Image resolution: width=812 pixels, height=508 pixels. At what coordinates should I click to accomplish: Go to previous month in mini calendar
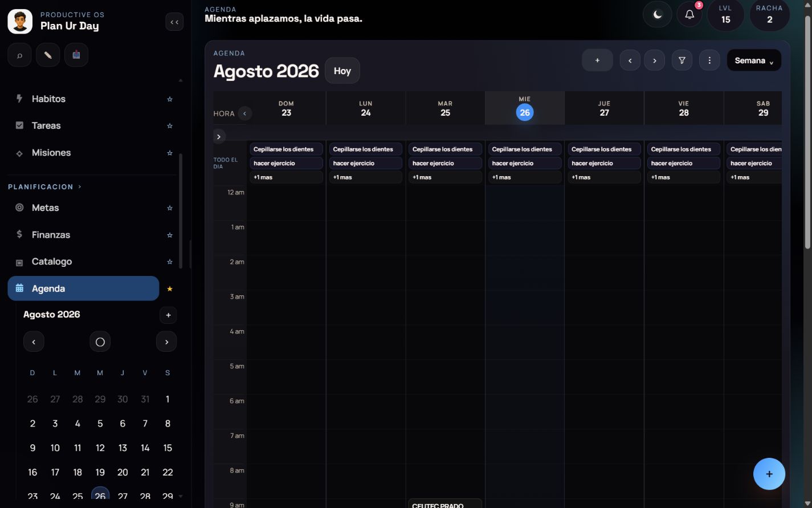[34, 342]
